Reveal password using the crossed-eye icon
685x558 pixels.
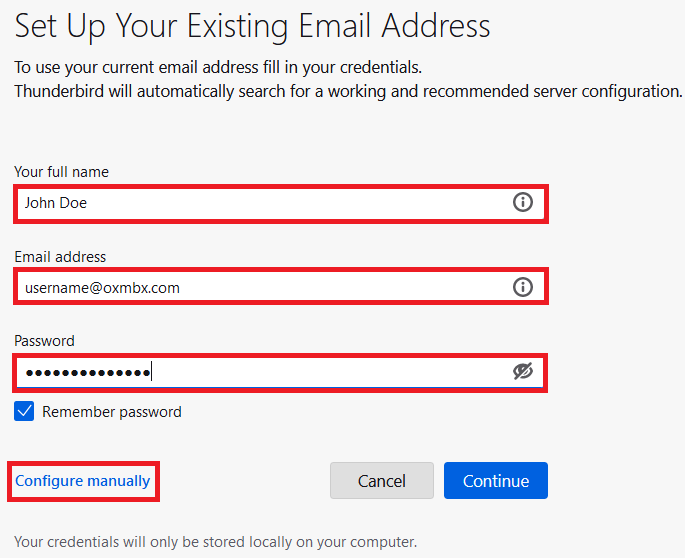[522, 372]
